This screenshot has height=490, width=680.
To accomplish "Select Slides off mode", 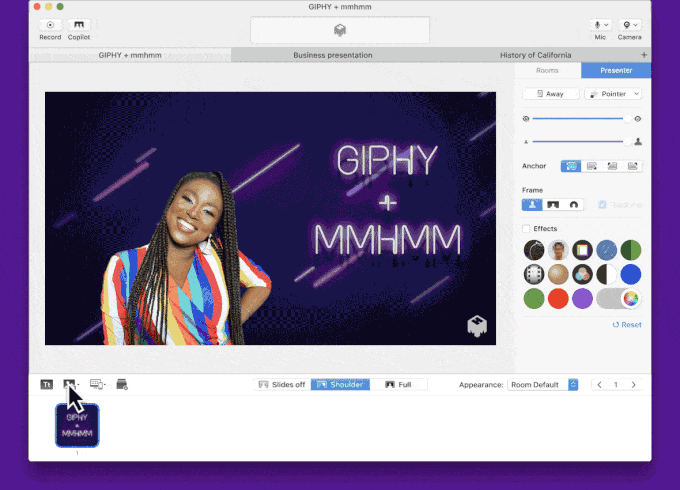I will coord(282,385).
